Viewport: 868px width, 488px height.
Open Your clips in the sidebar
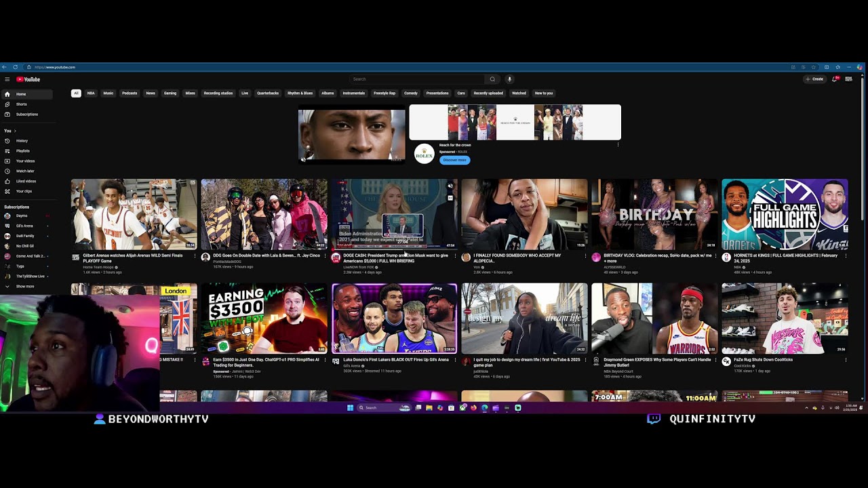[x=26, y=191]
